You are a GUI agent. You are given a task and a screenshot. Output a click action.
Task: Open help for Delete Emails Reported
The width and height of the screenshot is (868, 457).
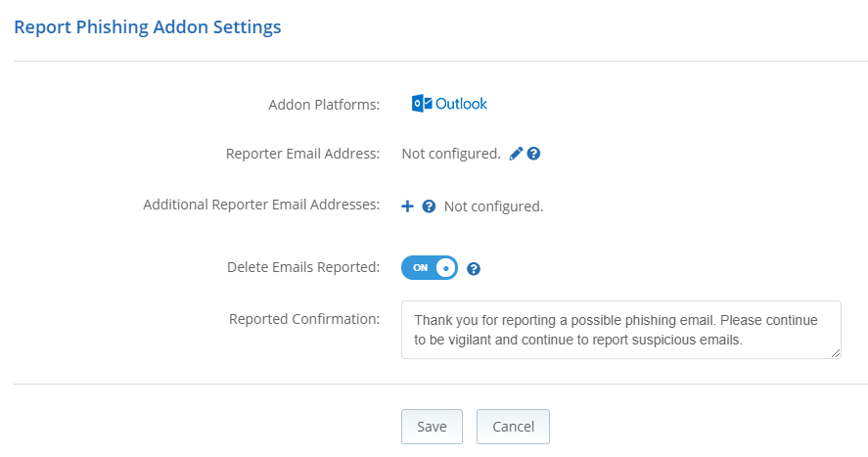(x=474, y=268)
